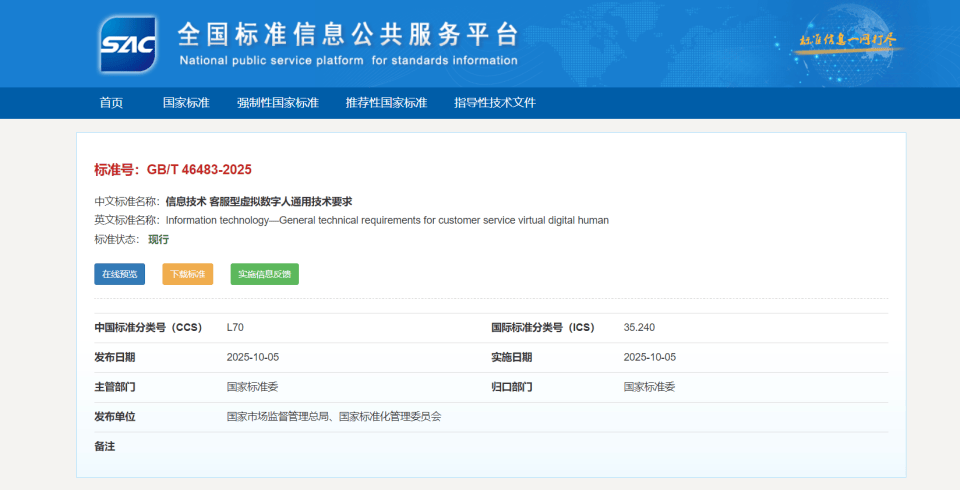Click the English platform subtitle text
This screenshot has height=490, width=960.
(x=348, y=61)
